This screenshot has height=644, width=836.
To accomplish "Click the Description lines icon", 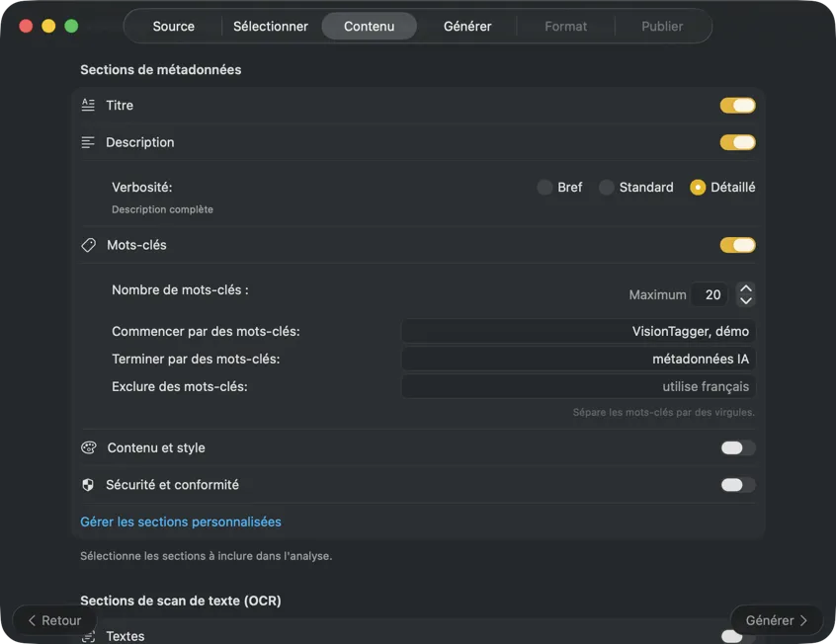I will (x=88, y=141).
